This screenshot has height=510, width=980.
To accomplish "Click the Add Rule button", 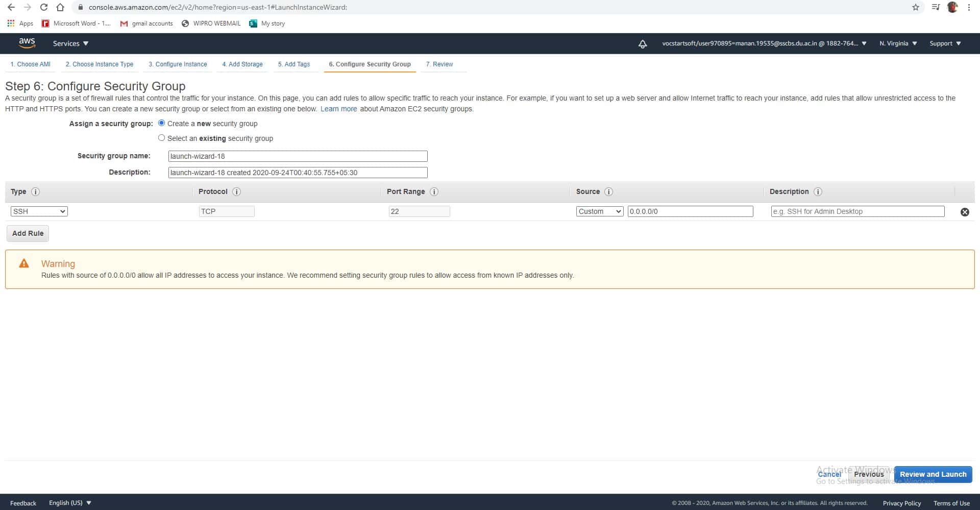I will (x=28, y=233).
